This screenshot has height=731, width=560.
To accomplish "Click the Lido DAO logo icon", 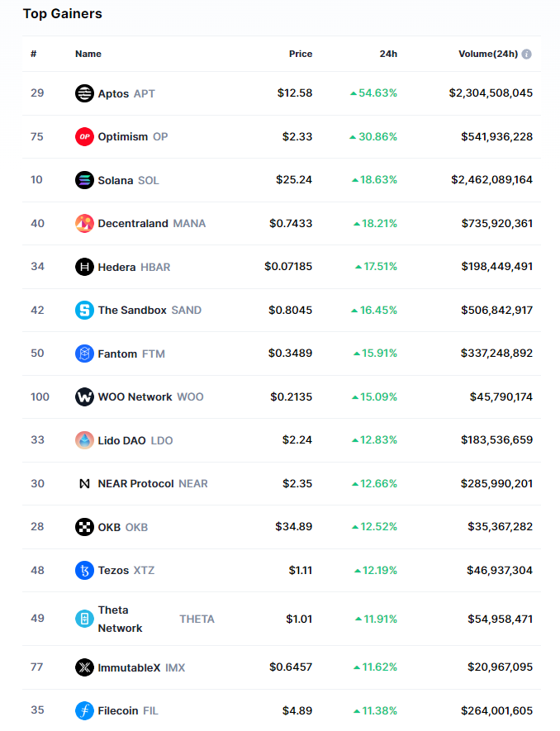I will tap(84, 440).
